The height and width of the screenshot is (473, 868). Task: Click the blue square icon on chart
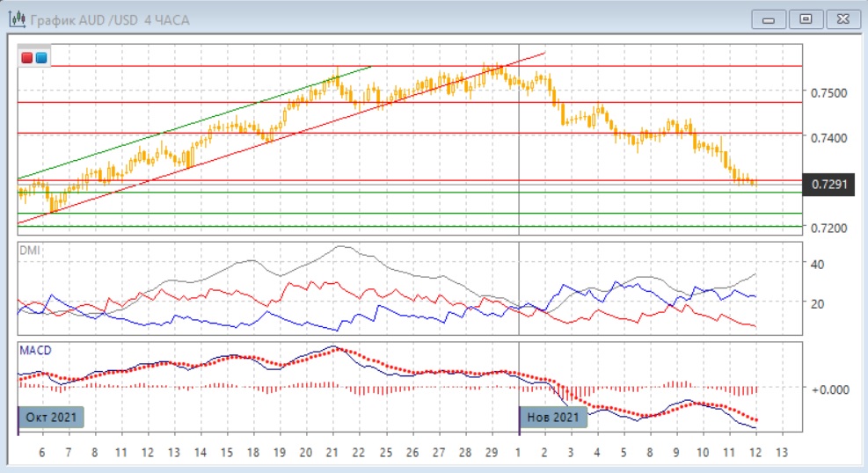point(41,58)
